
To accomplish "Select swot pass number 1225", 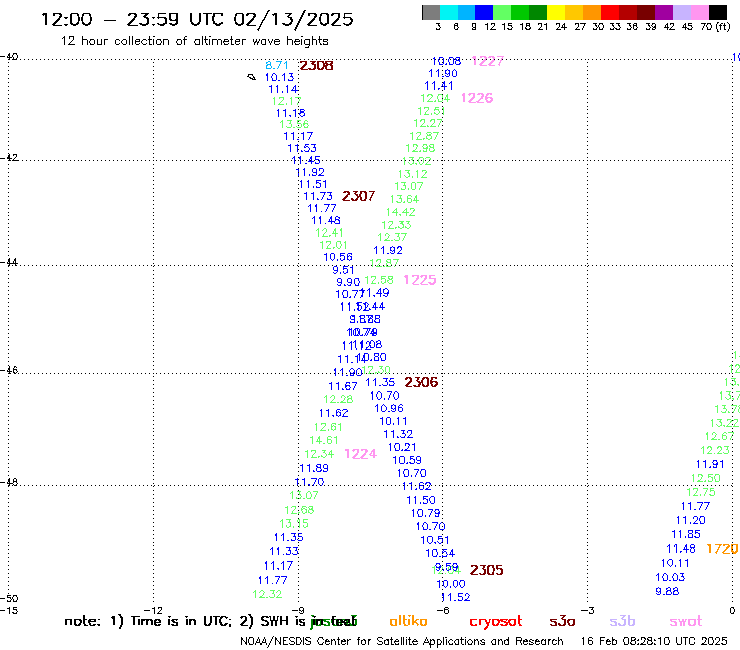I will (420, 280).
